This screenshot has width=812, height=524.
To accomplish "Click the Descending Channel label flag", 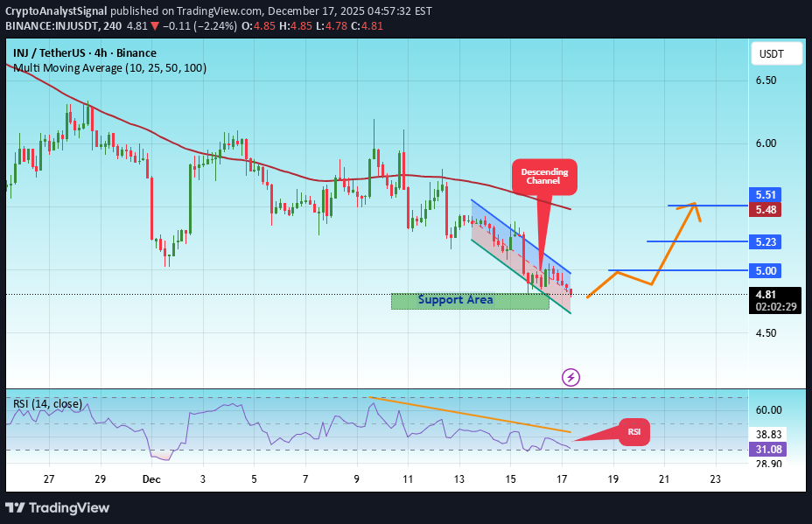I will [x=544, y=176].
